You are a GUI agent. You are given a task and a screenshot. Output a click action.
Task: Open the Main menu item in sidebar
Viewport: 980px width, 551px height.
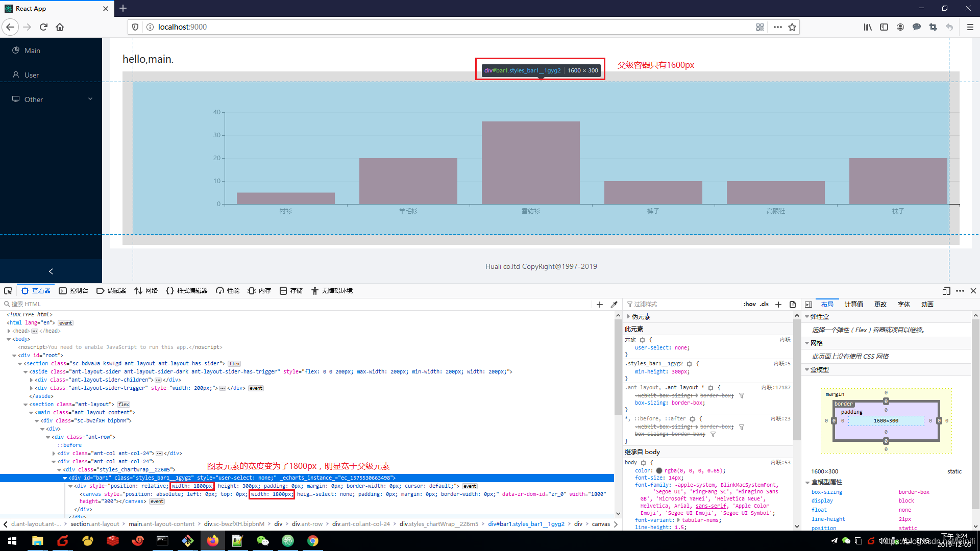(x=51, y=51)
